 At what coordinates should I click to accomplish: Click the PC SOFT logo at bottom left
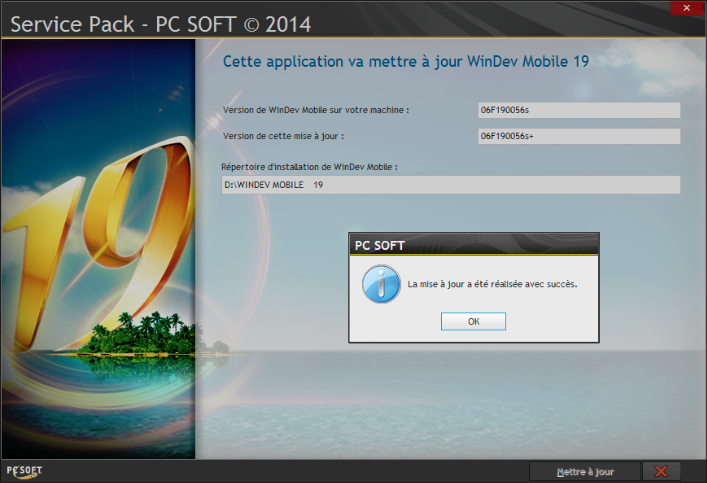click(24, 470)
